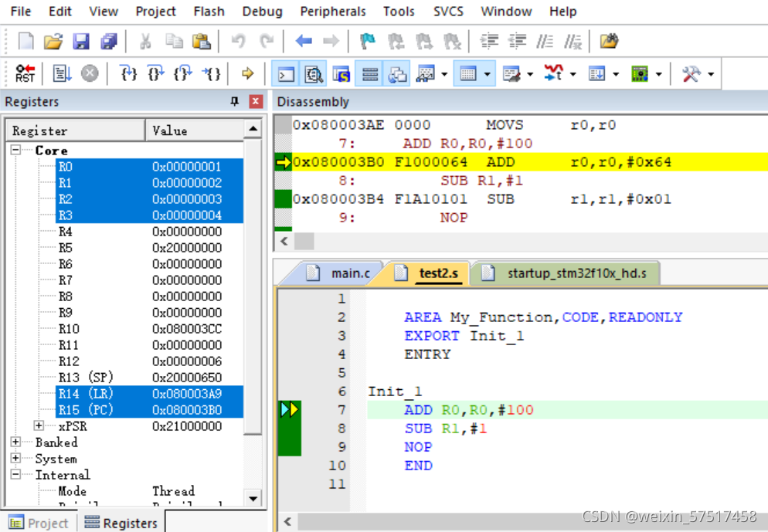The height and width of the screenshot is (532, 768).
Task: Create a new file with toolbar icon
Action: (25, 42)
